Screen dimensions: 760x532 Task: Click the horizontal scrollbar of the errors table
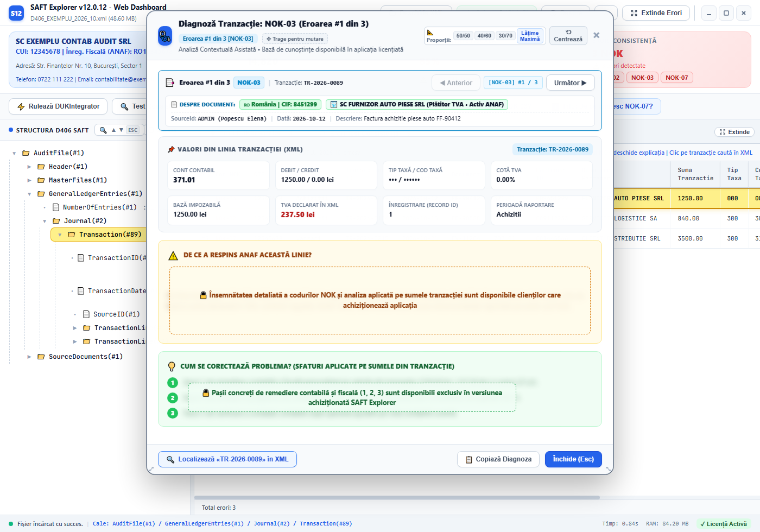397,497
